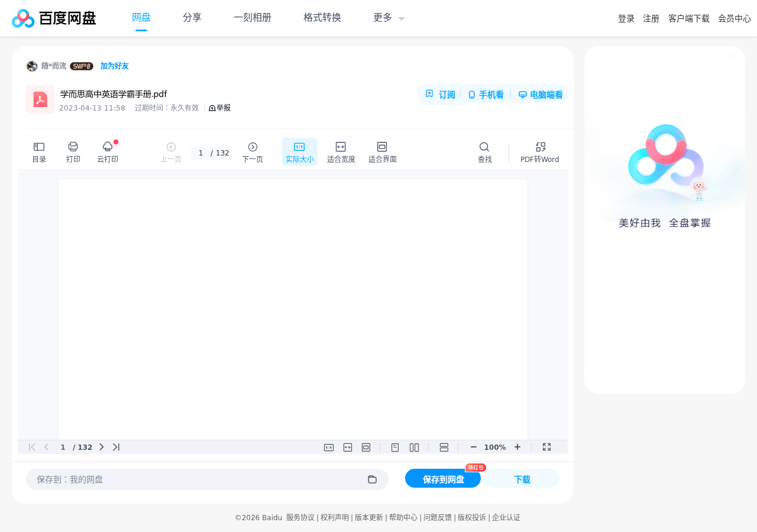The height and width of the screenshot is (532, 757).
Task: Click 版本更新 footer link
Action: (369, 518)
